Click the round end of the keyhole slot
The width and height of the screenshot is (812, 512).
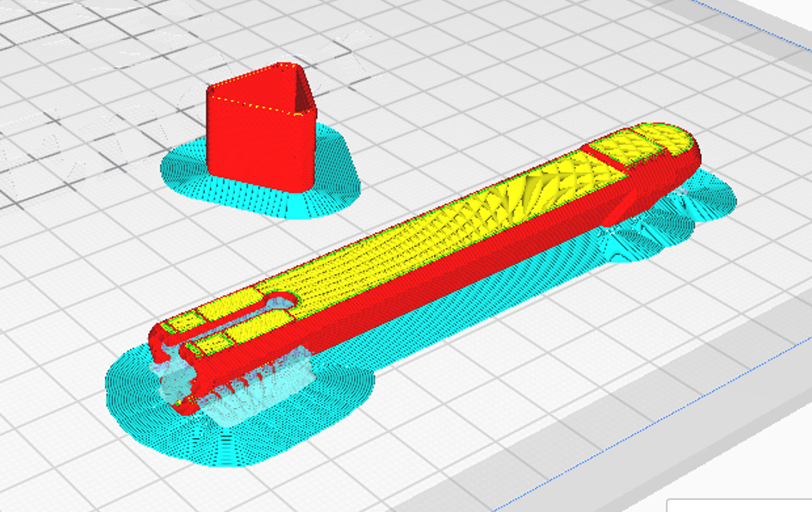(282, 300)
